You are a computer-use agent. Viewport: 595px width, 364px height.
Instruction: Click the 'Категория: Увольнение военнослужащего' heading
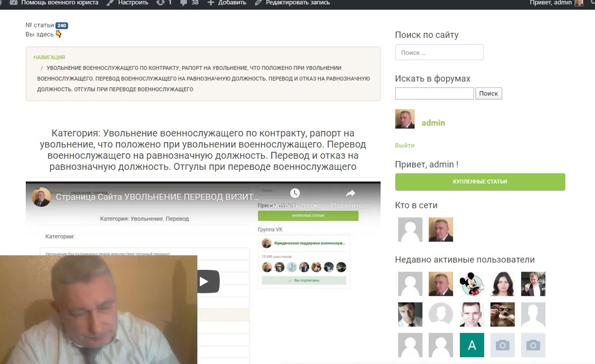[203, 150]
